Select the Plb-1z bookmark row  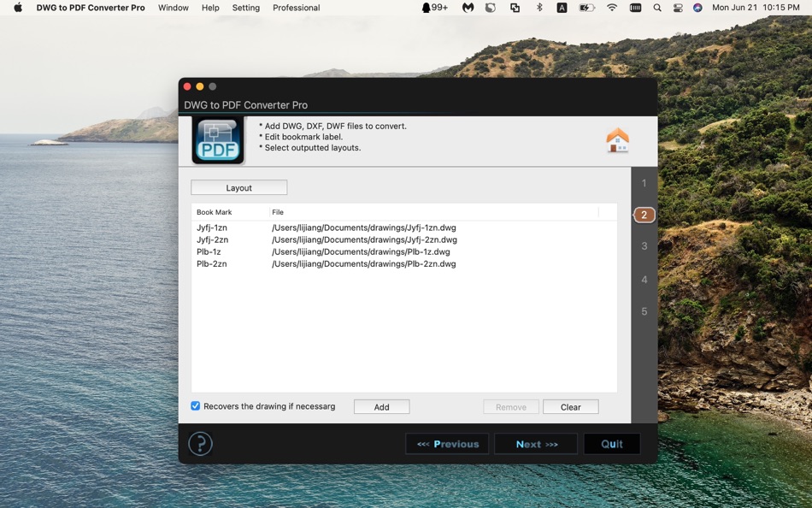pyautogui.click(x=209, y=251)
